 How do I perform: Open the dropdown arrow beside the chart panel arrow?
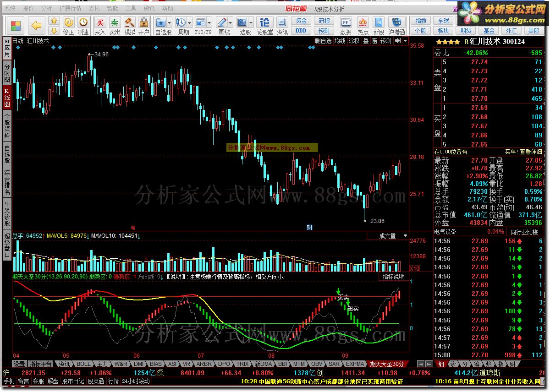click(x=405, y=41)
